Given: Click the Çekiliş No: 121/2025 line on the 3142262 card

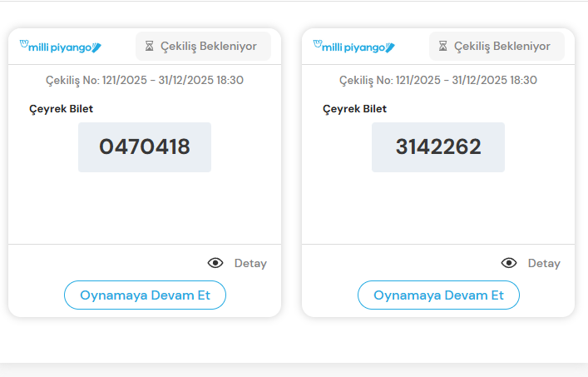Looking at the screenshot, I should [x=438, y=81].
